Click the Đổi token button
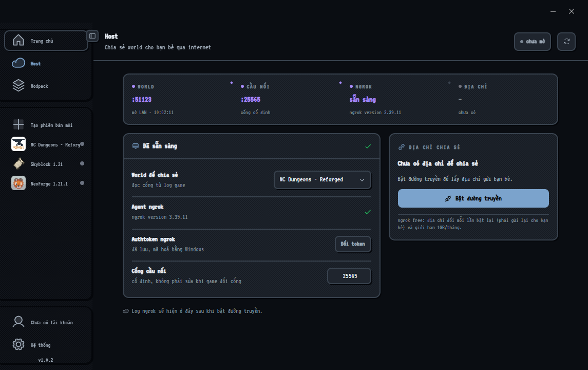Screen dimensions: 588x370 pos(353,244)
